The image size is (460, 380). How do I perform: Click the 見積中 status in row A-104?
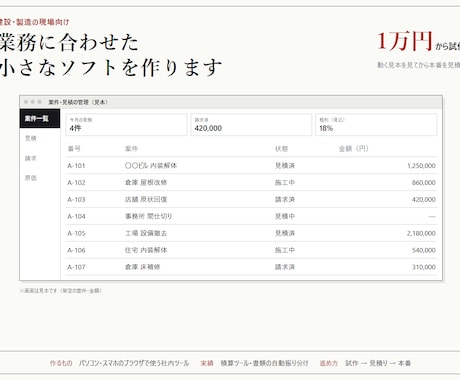click(285, 216)
